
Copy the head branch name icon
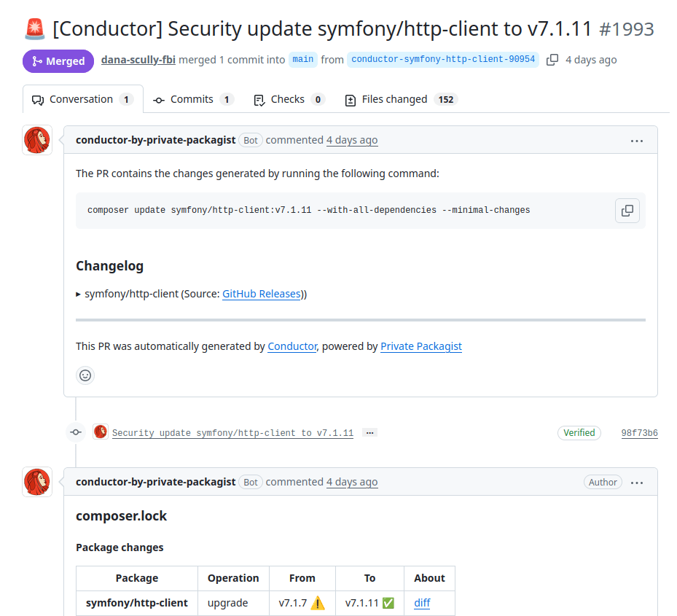pos(552,60)
